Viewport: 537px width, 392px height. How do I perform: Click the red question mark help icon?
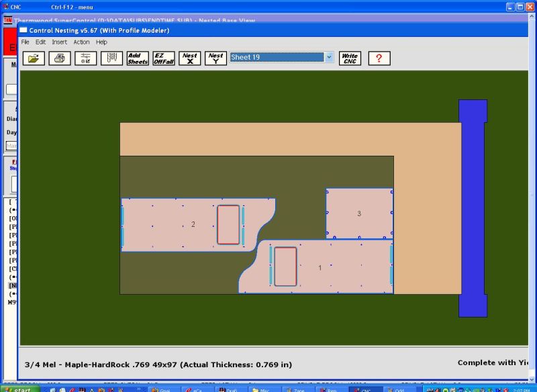click(379, 58)
